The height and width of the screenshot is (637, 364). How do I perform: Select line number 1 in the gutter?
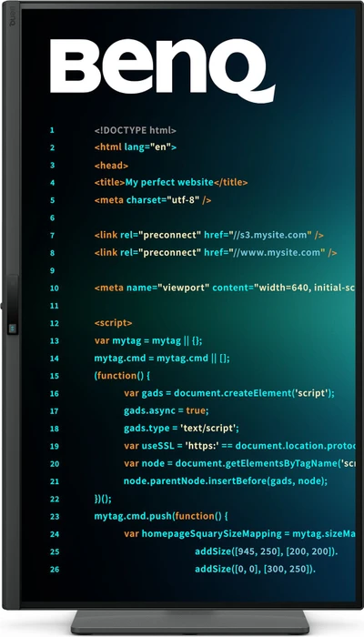point(52,130)
